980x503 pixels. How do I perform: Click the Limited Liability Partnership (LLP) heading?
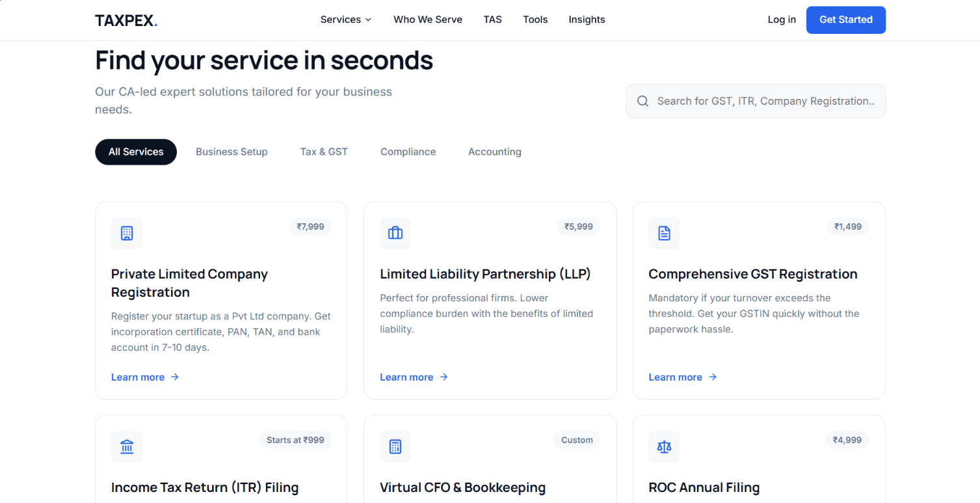(485, 274)
